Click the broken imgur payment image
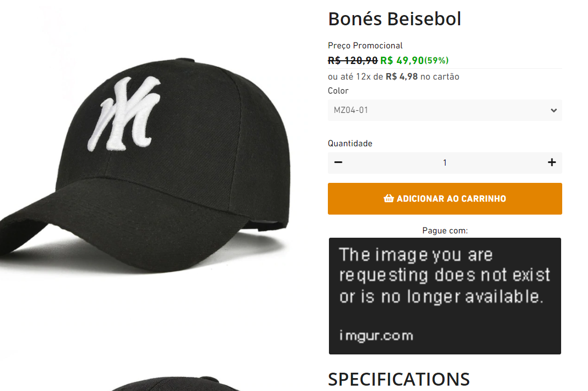The width and height of the screenshot is (588, 391). [444, 296]
